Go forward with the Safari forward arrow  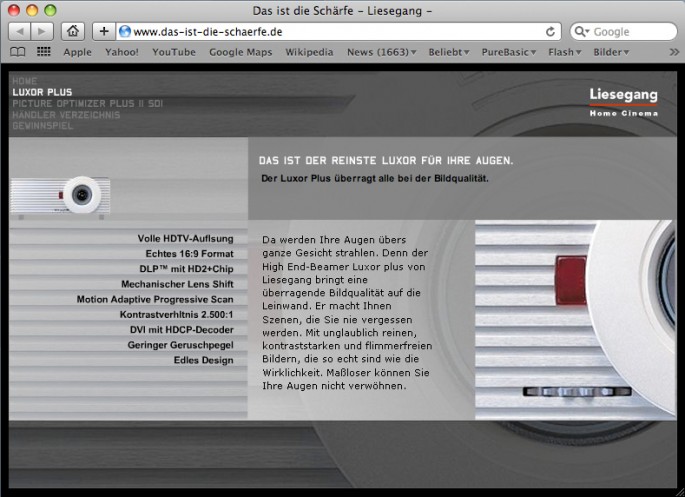[42, 31]
